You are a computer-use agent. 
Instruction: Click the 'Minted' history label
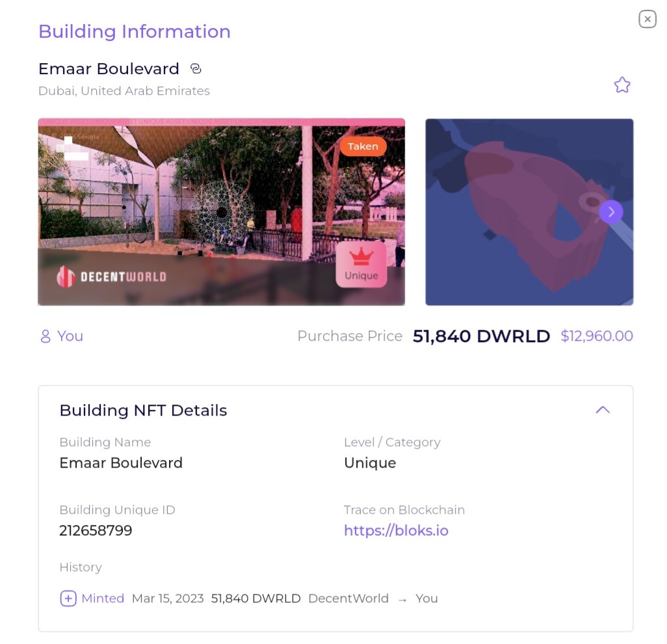(x=103, y=598)
